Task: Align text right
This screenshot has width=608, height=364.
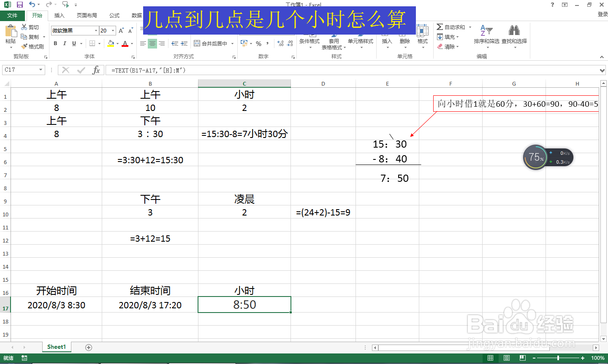Action: (x=162, y=43)
